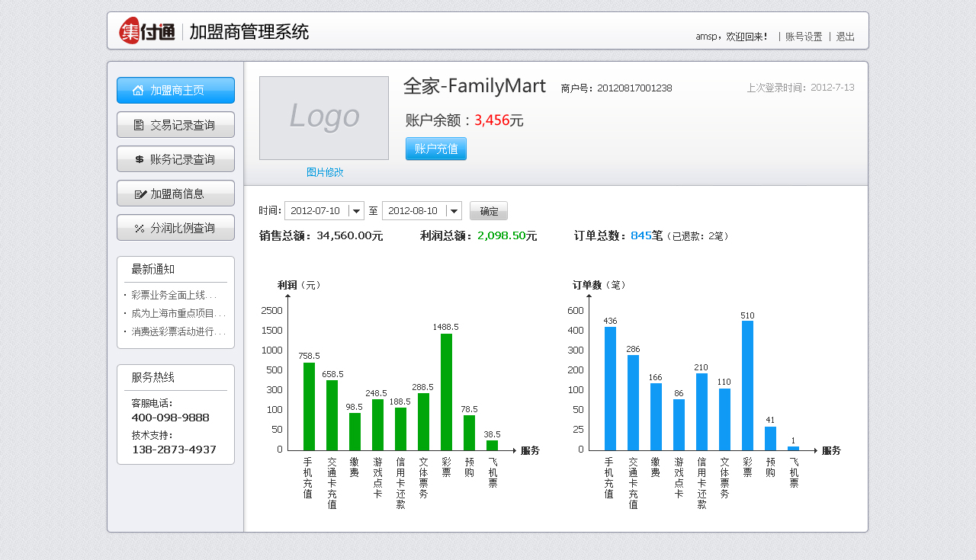Click the 确定 button
This screenshot has width=976, height=560.
[489, 211]
